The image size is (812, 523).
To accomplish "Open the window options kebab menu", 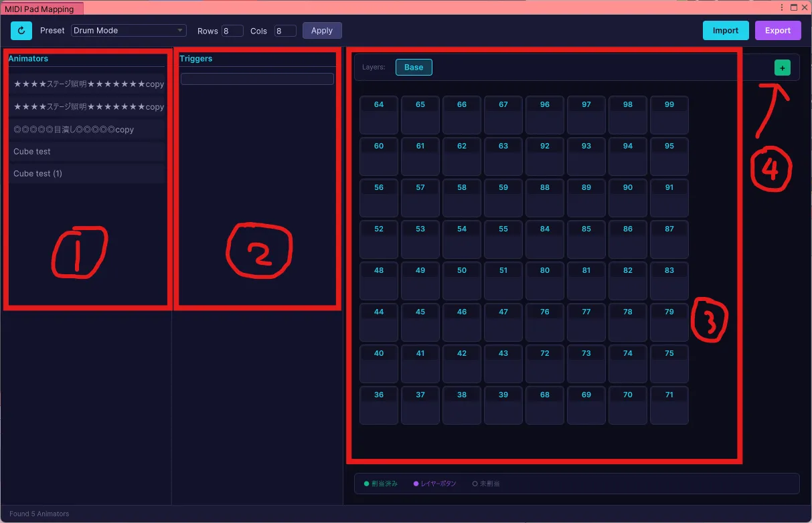I will (x=782, y=7).
